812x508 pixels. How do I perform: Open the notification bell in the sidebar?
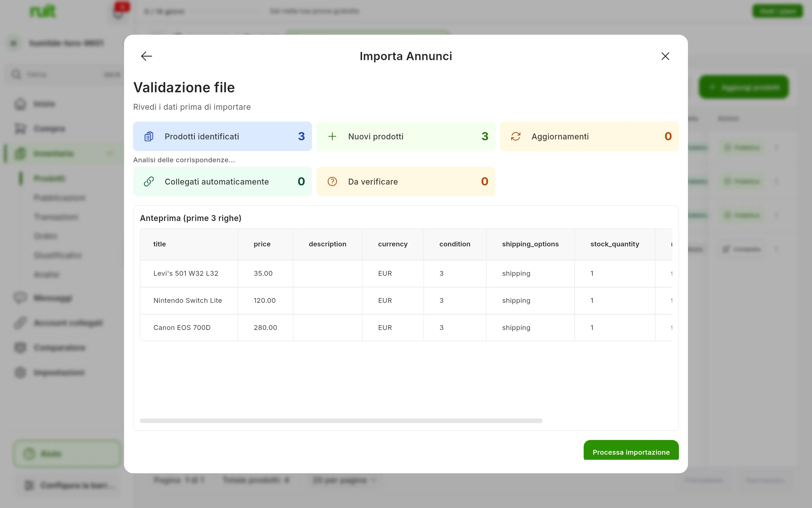click(x=118, y=13)
